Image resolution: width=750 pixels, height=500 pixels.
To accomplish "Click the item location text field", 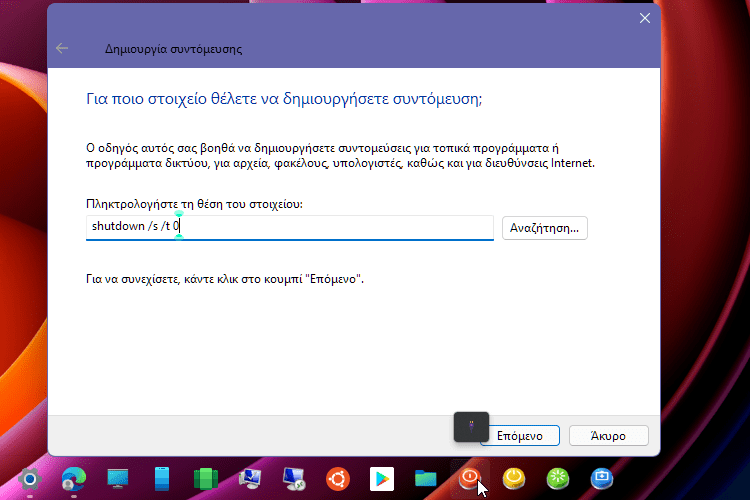I will click(x=289, y=227).
